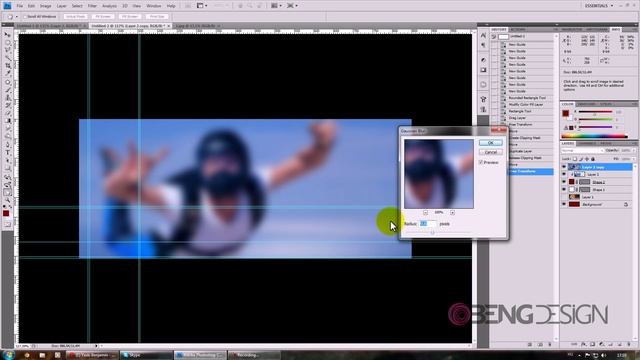Zoom out the Gaussian Blur preview

coord(425,213)
